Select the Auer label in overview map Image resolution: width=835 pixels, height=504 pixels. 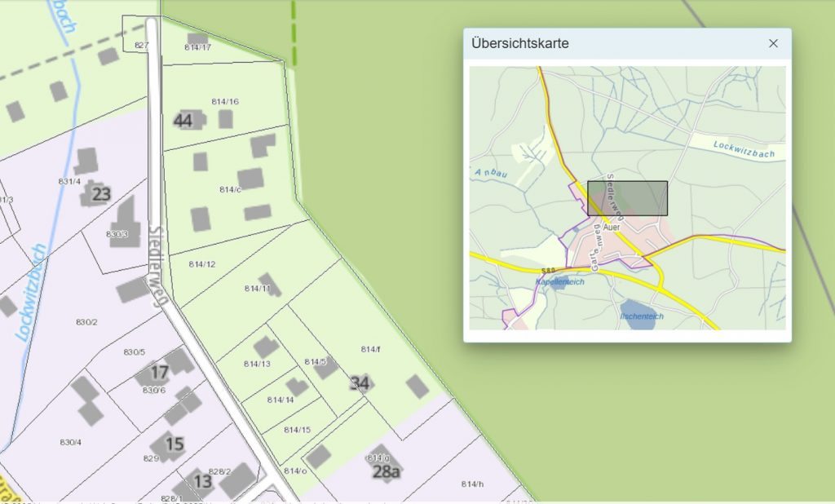612,228
